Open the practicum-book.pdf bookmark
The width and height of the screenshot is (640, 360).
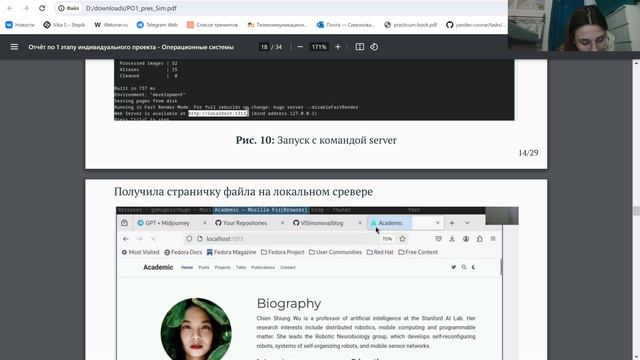tap(411, 25)
